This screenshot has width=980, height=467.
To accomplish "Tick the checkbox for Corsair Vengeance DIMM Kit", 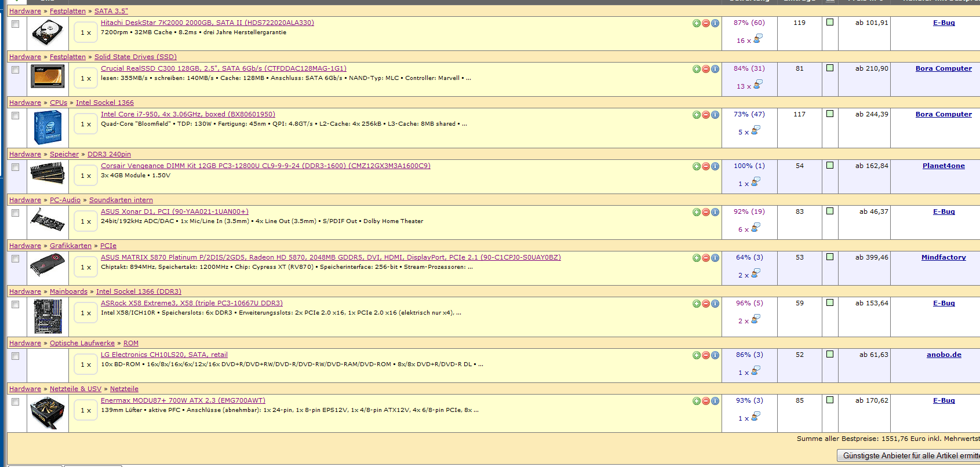I will tap(16, 167).
